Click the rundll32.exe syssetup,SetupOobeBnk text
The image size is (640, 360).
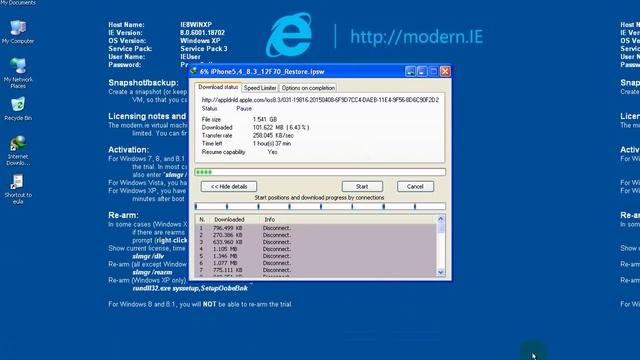point(190,288)
